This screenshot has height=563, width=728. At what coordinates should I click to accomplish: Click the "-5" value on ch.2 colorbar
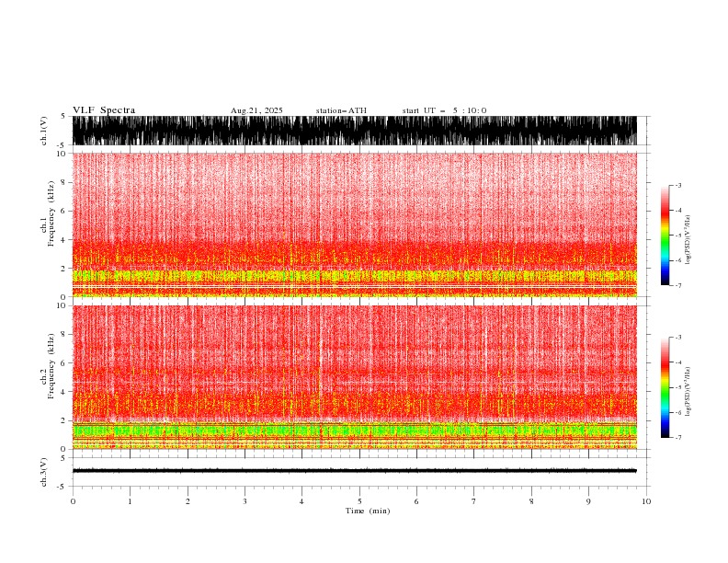point(678,387)
